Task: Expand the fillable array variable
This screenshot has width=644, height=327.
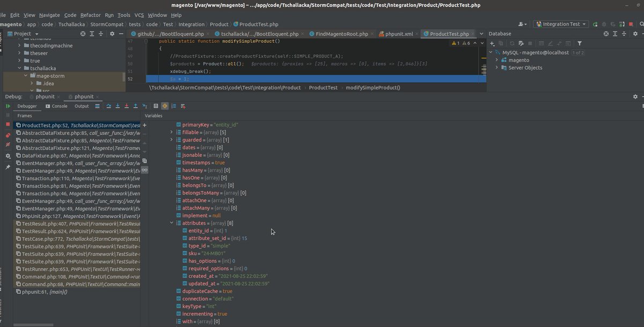Action: pos(172,132)
